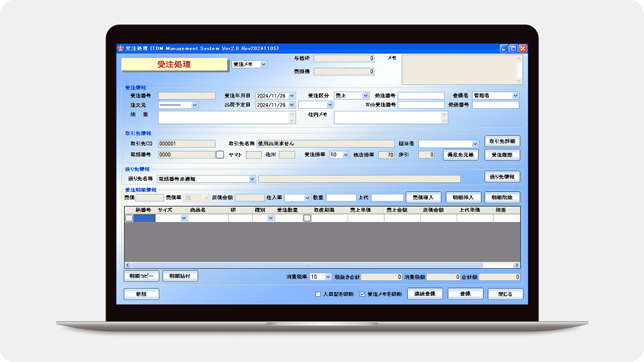The width and height of the screenshot is (644, 362).
Task: Click the 明細挿入 button
Action: pyautogui.click(x=463, y=197)
